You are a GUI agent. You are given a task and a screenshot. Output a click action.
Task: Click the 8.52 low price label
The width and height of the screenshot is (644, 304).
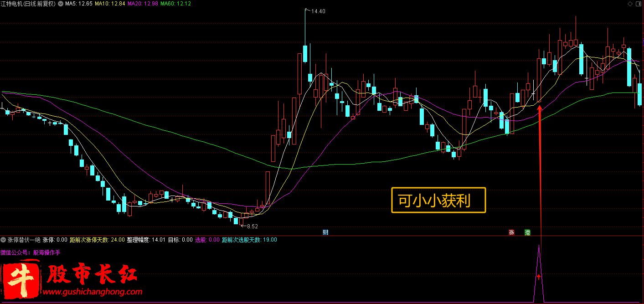(252, 226)
